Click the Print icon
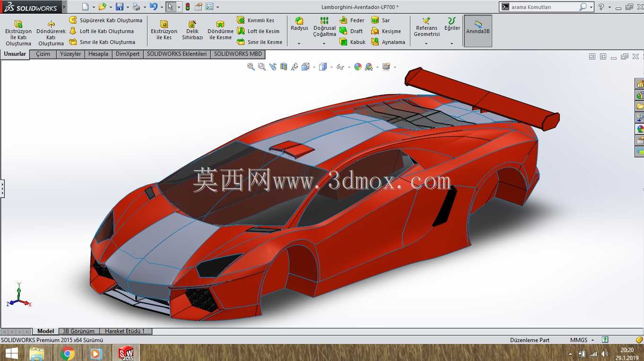Image resolution: width=644 pixels, height=361 pixels. click(136, 7)
